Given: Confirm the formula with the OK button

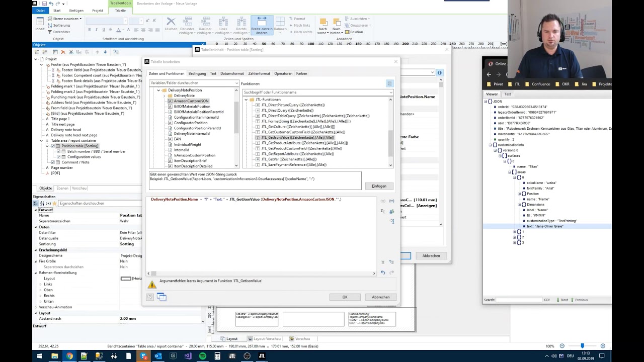Looking at the screenshot, I should point(345,297).
